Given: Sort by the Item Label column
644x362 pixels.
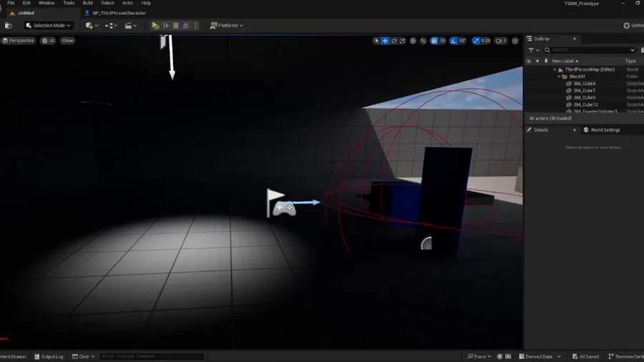Looking at the screenshot, I should click(565, 61).
